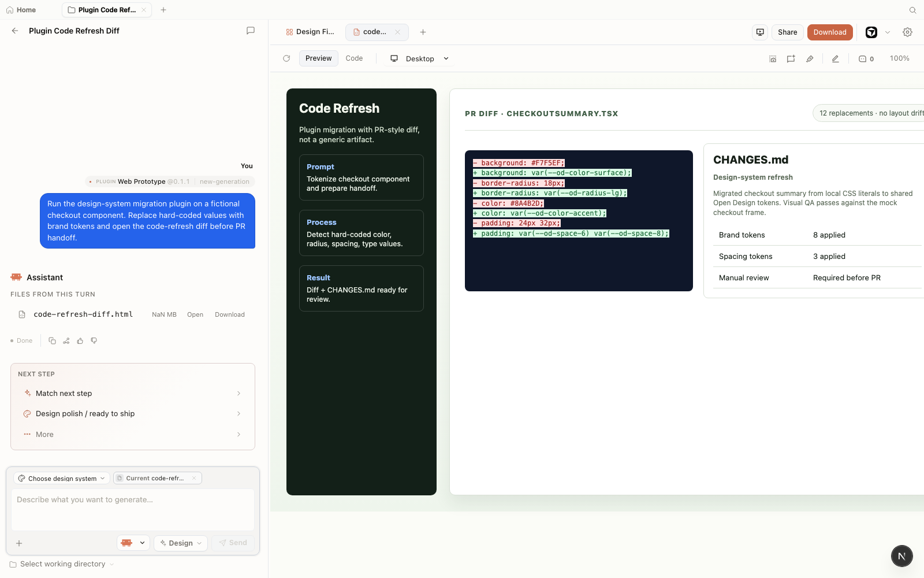Switch to Code mode
924x578 pixels.
(354, 58)
